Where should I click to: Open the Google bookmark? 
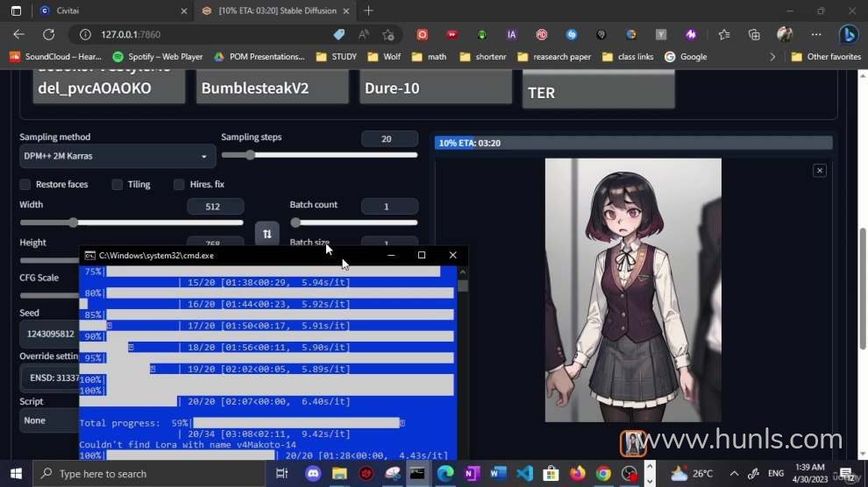686,57
